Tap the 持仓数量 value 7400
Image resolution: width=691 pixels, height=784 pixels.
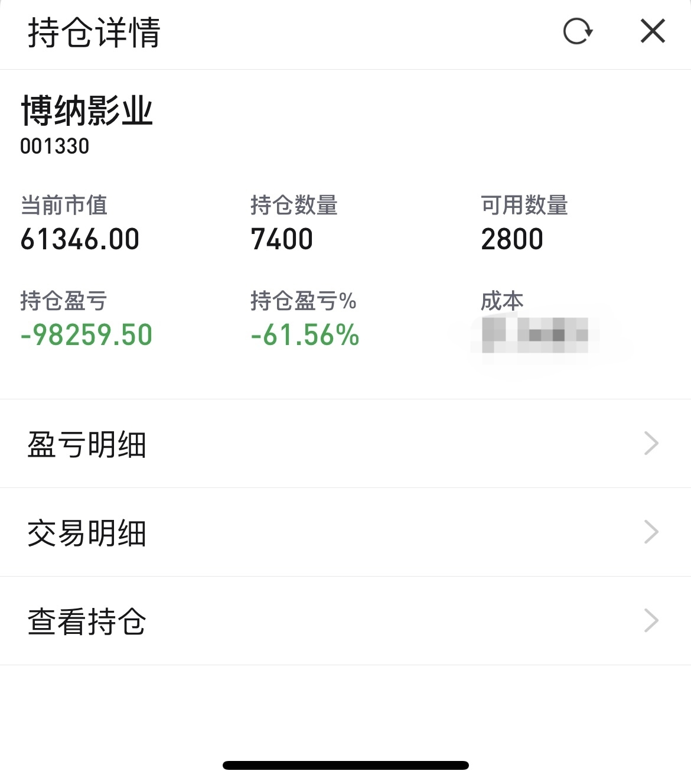(282, 239)
